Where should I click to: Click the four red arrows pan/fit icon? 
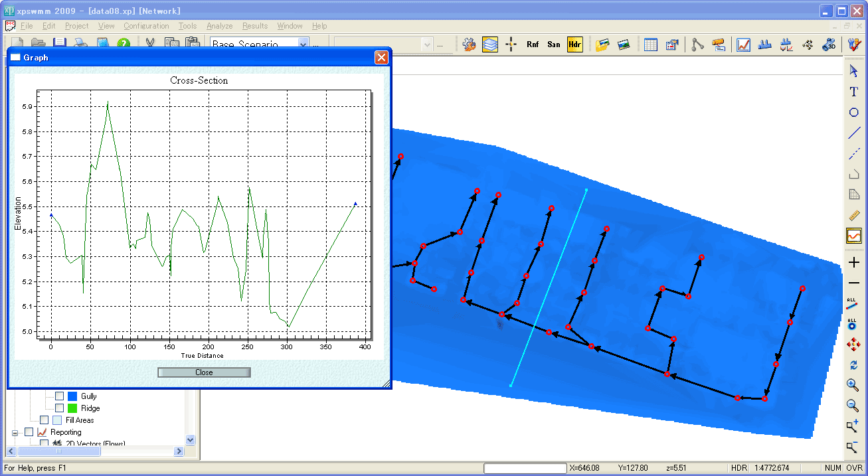tap(854, 345)
